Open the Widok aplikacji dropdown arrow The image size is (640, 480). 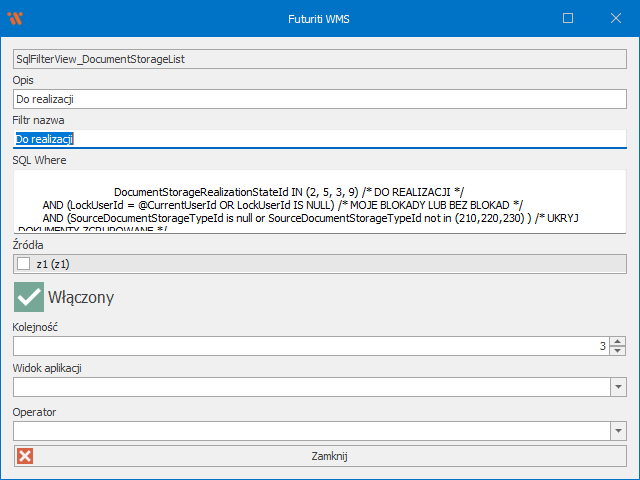618,387
